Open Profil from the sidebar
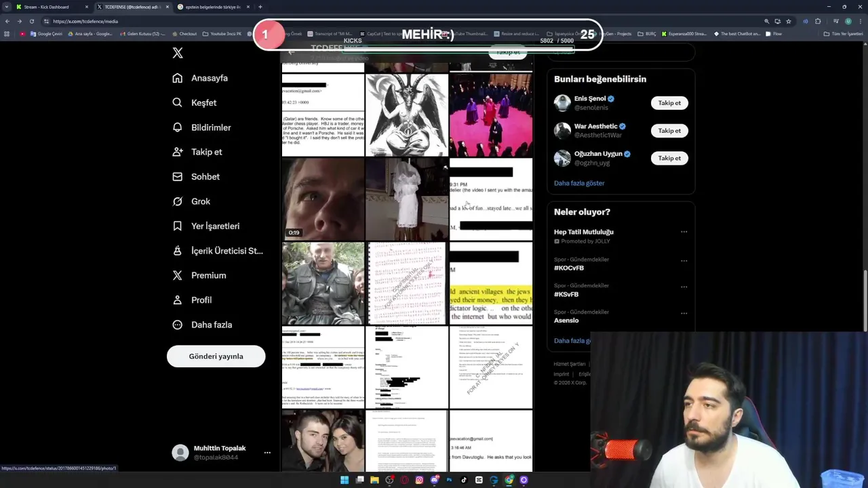The height and width of the screenshot is (488, 868). click(192, 300)
